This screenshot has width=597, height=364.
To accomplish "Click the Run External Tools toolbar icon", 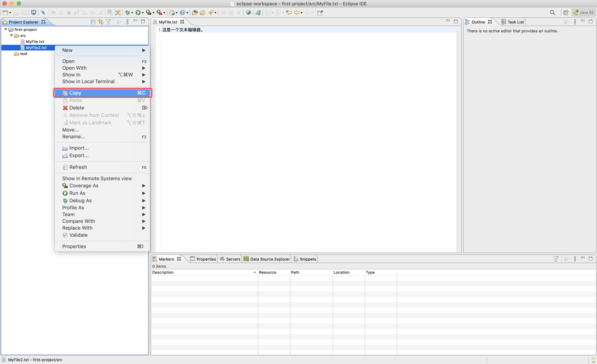I will 159,13.
